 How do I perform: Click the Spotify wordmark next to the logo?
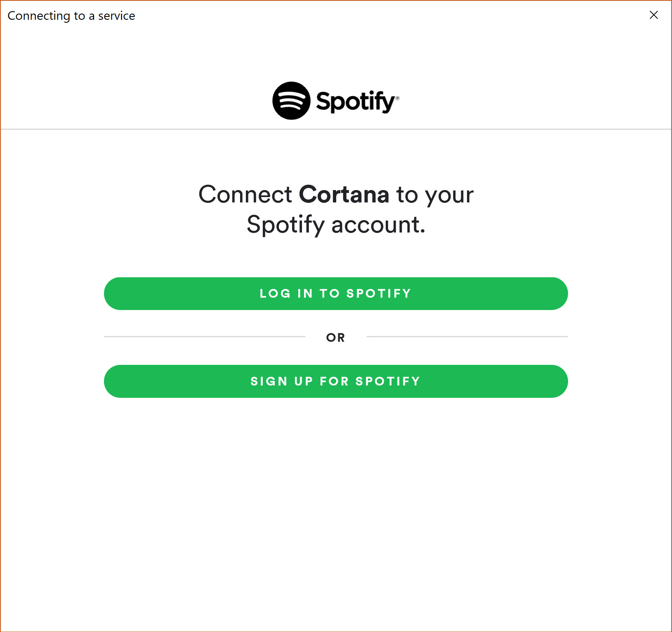coord(355,101)
